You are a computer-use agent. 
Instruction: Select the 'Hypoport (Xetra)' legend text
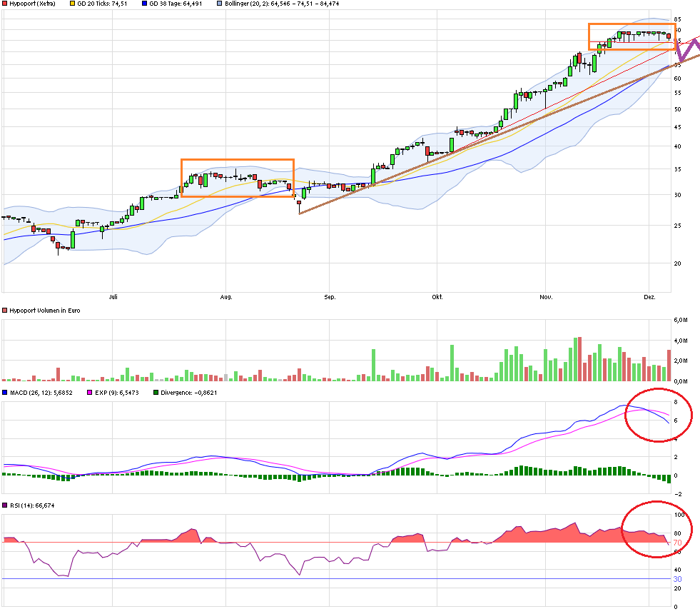tap(33, 4)
